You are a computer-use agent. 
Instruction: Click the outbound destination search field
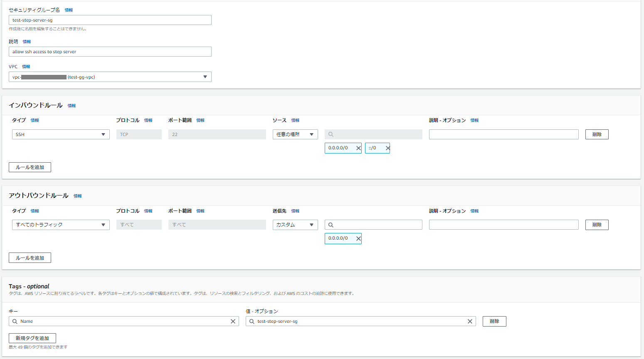point(373,225)
